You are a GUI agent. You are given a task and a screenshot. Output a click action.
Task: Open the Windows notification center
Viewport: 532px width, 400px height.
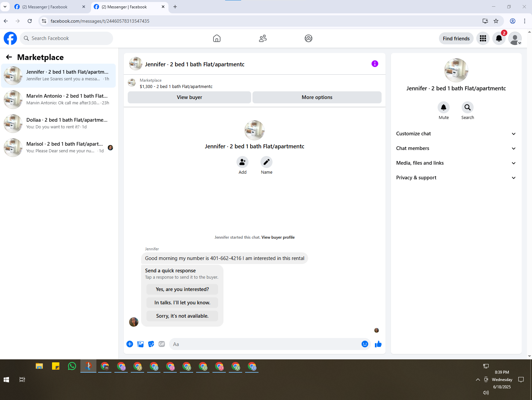(x=521, y=380)
